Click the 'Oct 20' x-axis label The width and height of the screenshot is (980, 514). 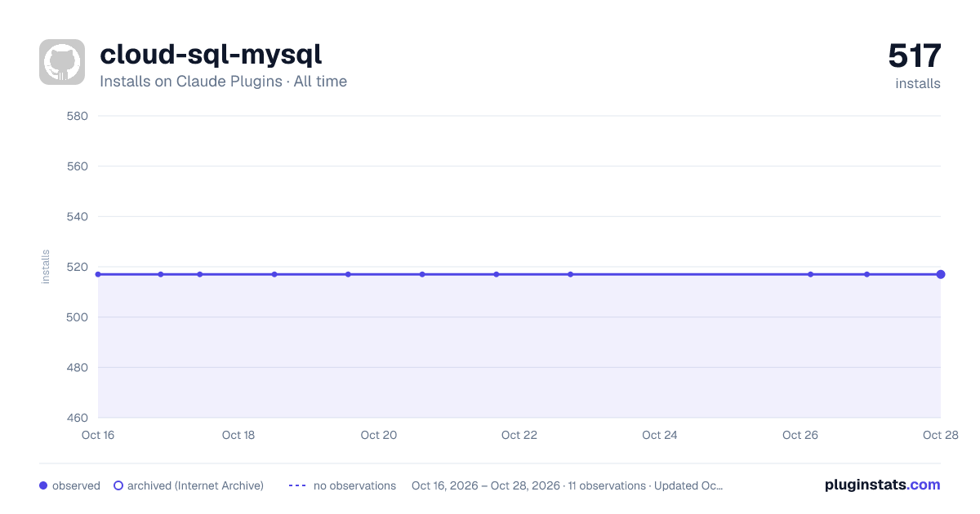point(379,435)
